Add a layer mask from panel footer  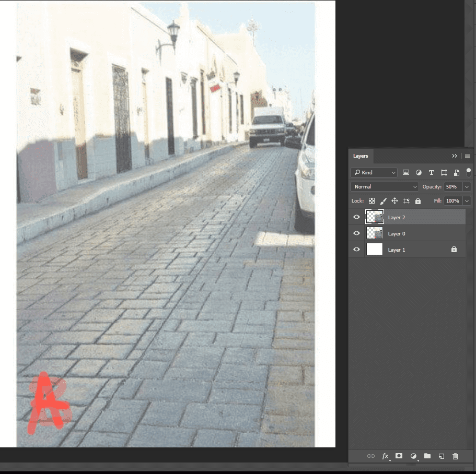pos(399,456)
